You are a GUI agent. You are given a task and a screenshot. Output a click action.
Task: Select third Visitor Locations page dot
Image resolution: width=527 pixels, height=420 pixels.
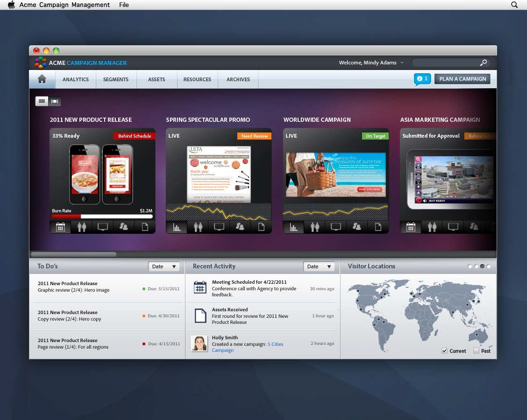(x=482, y=266)
